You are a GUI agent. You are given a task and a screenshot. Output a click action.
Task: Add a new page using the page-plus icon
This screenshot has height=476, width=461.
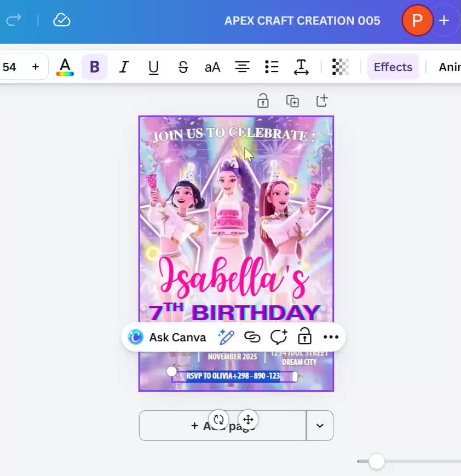[322, 101]
